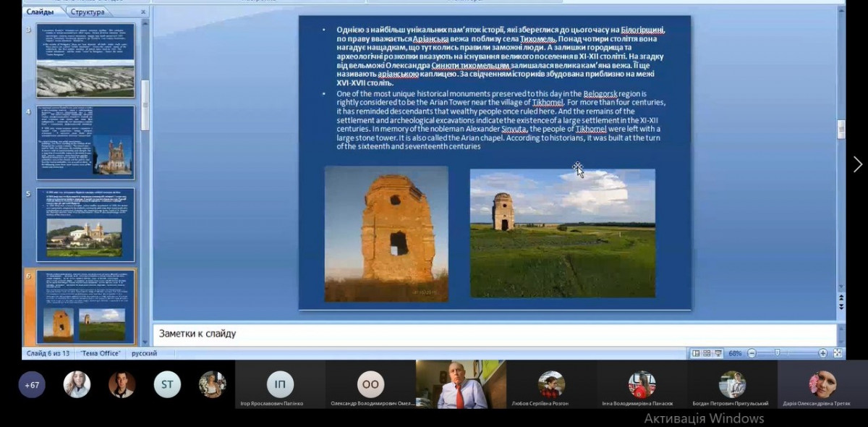The width and height of the screenshot is (868, 427).
Task: Click the zoom in plus button
Action: (822, 353)
